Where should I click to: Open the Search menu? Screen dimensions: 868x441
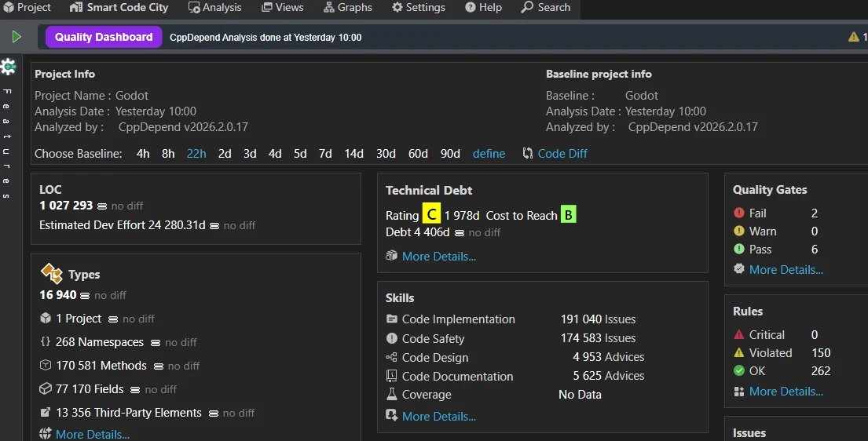tap(546, 7)
